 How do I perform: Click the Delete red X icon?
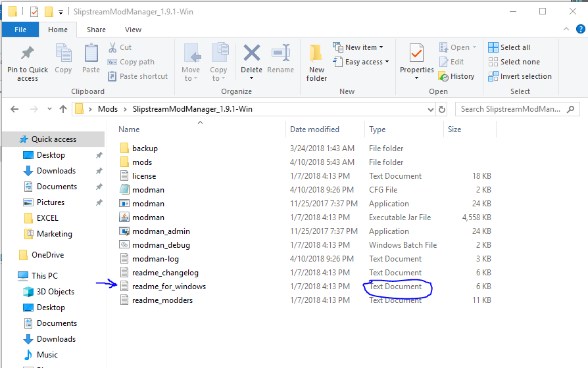point(252,53)
